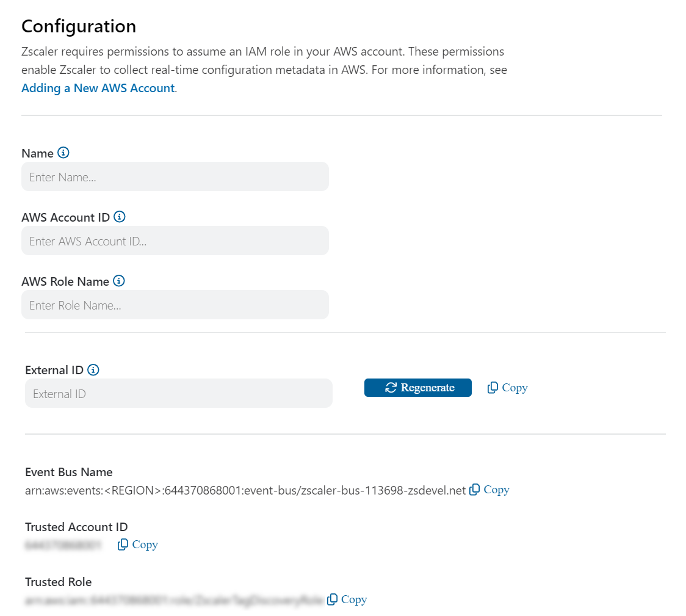686x616 pixels.
Task: Click the info icon beside Name label
Action: coord(63,153)
